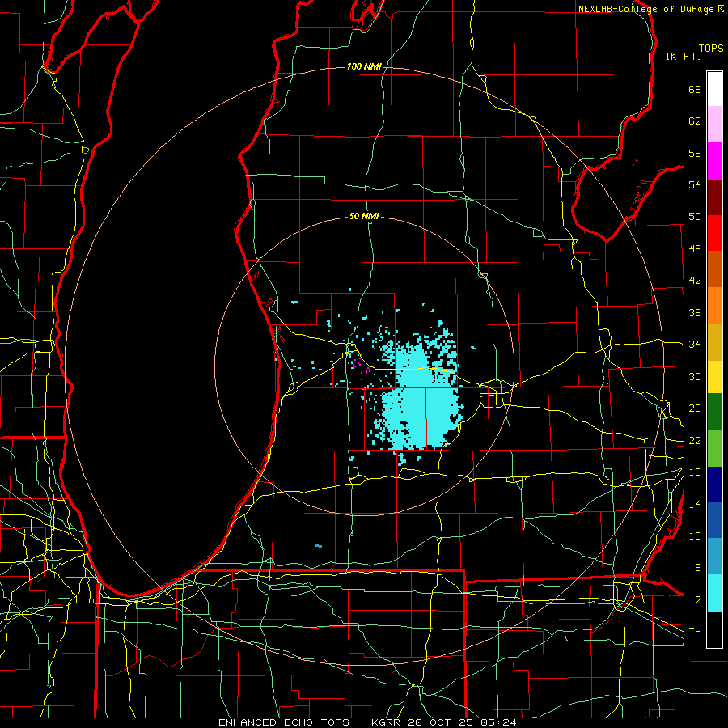The width and height of the screenshot is (728, 728).
Task: Click the legend value "58"
Action: [x=695, y=153]
